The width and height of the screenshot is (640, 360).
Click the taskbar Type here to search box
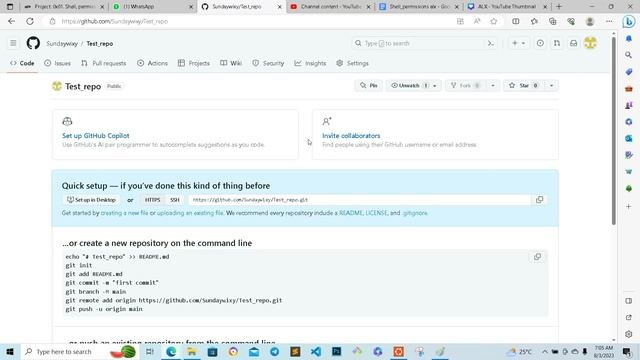pos(80,351)
